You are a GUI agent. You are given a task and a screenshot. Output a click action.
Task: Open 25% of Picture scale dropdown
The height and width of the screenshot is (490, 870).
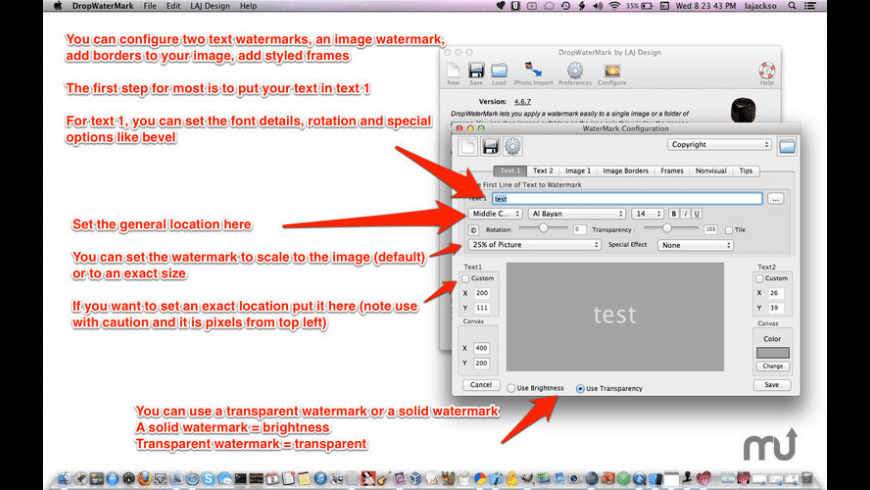pyautogui.click(x=534, y=245)
